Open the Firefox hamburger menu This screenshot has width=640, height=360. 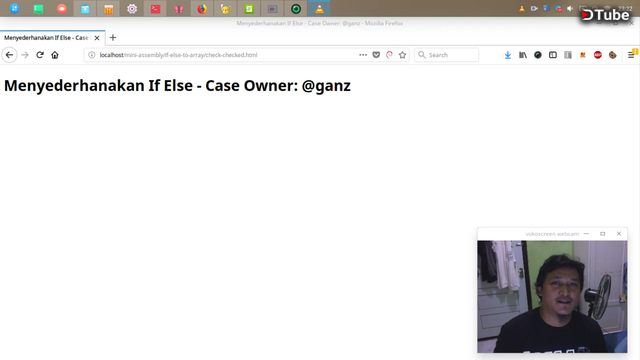coord(631,55)
